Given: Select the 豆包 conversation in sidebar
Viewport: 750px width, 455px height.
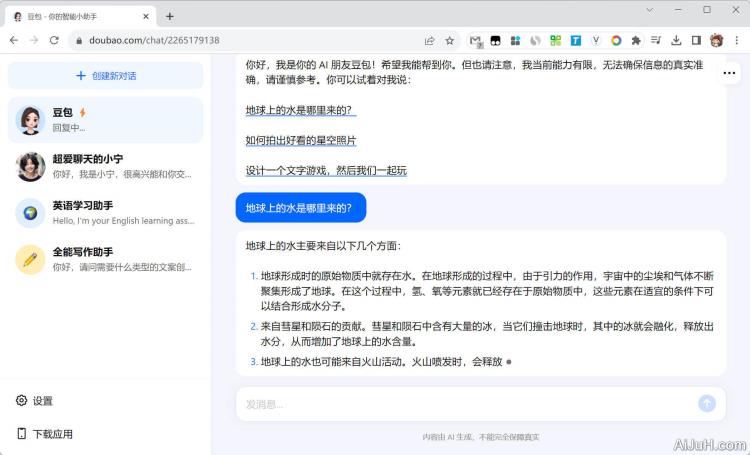Looking at the screenshot, I should [105, 120].
